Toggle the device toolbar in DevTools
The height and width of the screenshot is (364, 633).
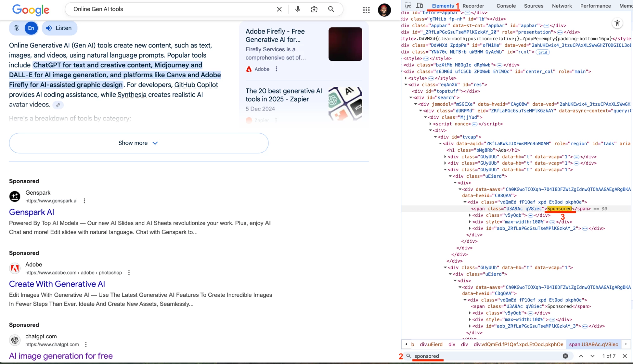(x=420, y=6)
